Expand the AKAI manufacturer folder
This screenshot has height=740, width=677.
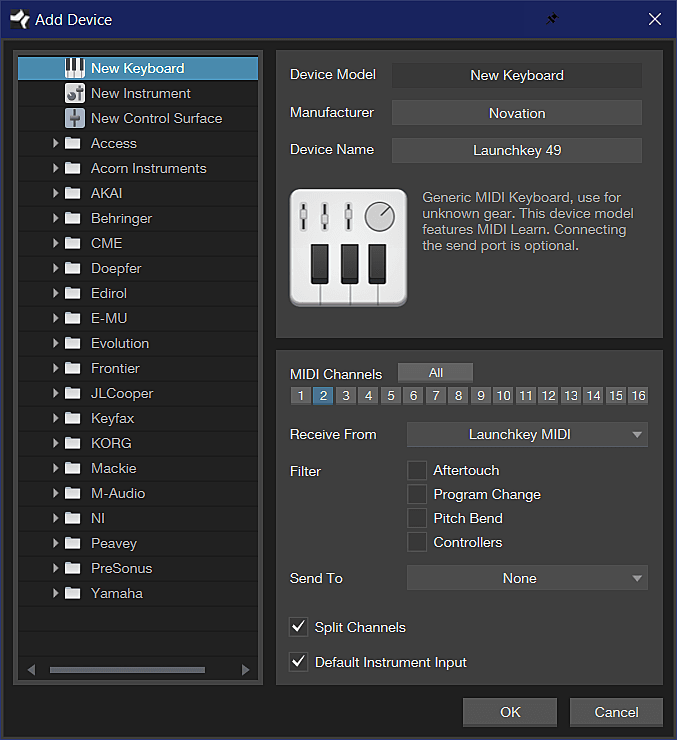coord(56,193)
